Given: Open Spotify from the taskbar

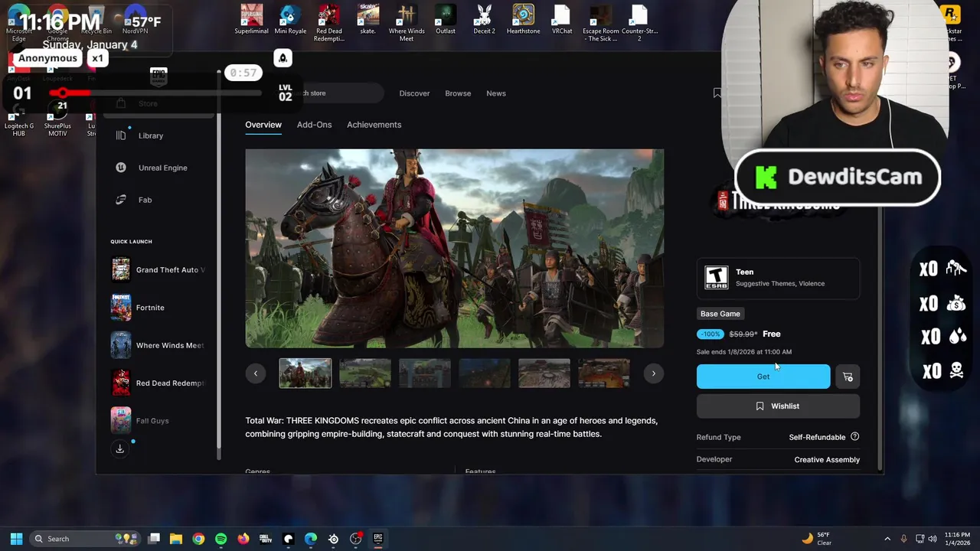Looking at the screenshot, I should [220, 539].
